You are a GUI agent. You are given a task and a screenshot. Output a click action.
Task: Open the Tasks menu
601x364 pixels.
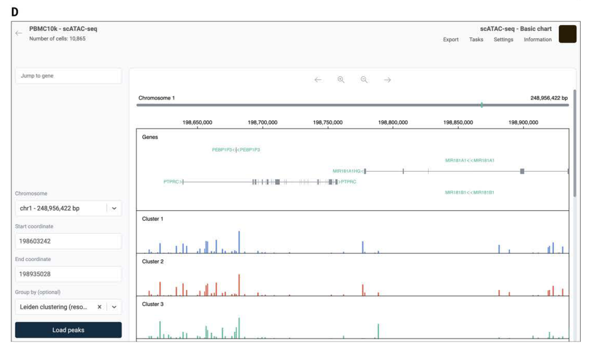[x=476, y=40]
